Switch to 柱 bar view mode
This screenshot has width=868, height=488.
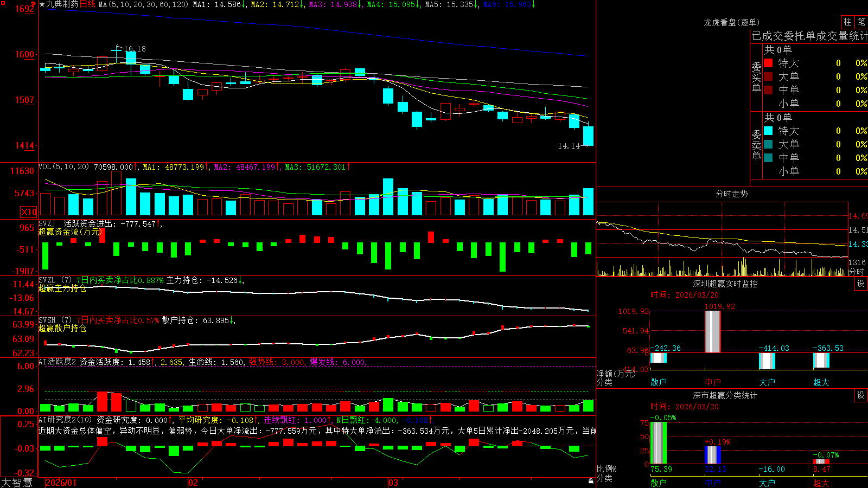(x=847, y=22)
